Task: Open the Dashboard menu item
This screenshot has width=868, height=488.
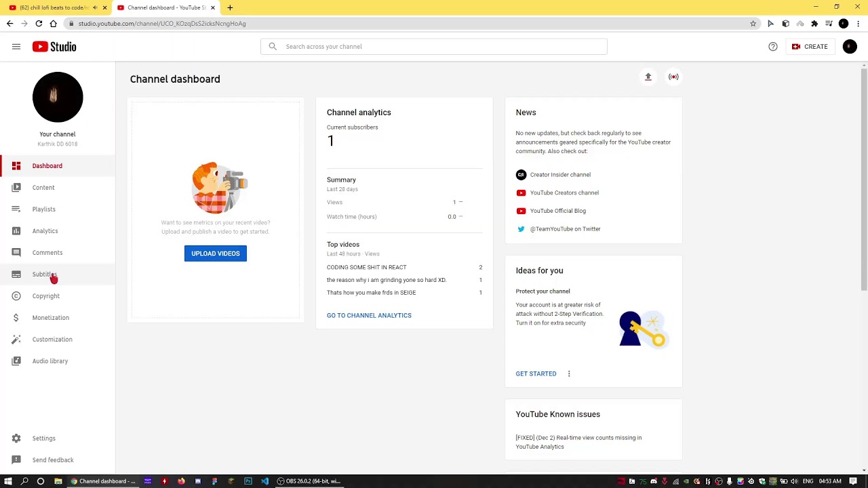Action: click(x=58, y=166)
